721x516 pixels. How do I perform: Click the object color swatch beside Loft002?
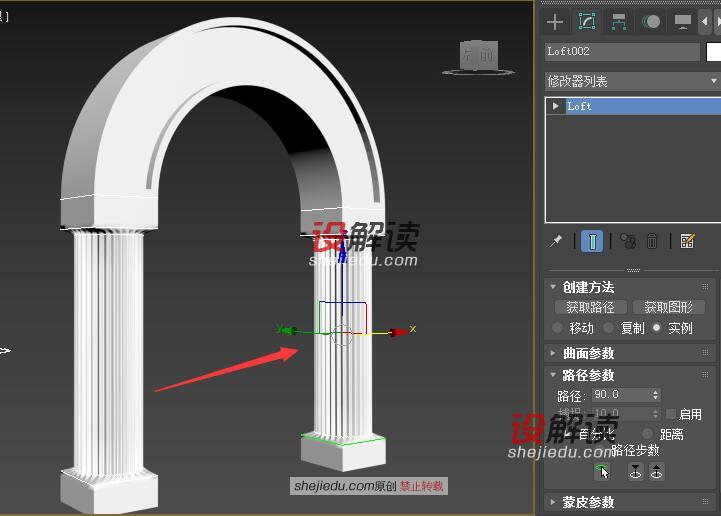coord(714,51)
